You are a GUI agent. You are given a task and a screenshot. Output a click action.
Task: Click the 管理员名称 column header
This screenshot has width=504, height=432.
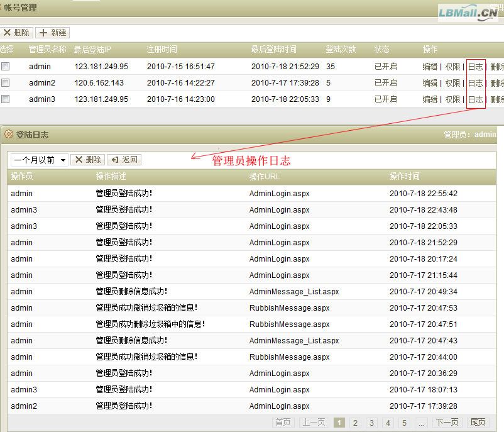[47, 49]
